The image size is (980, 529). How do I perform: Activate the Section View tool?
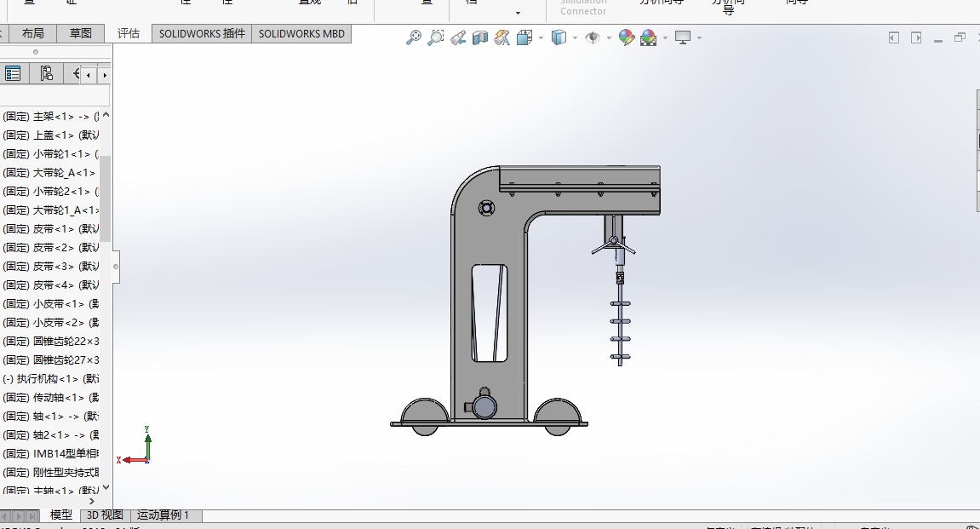tap(480, 37)
